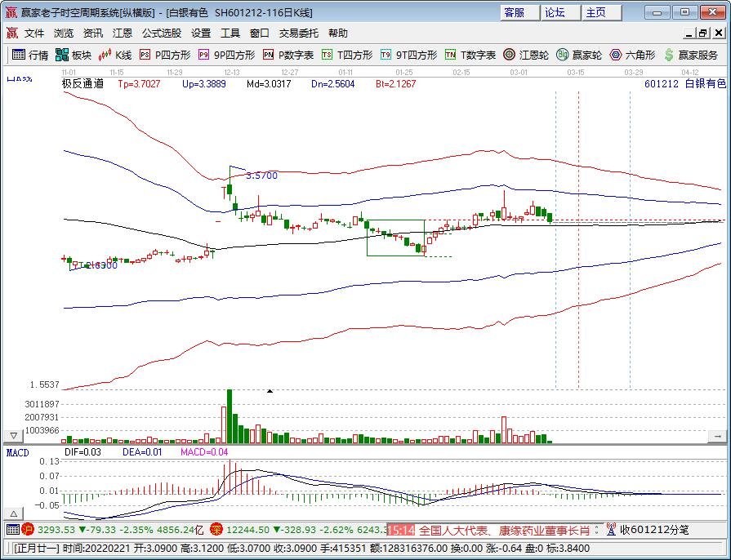Restore the inner document window

click(703, 33)
